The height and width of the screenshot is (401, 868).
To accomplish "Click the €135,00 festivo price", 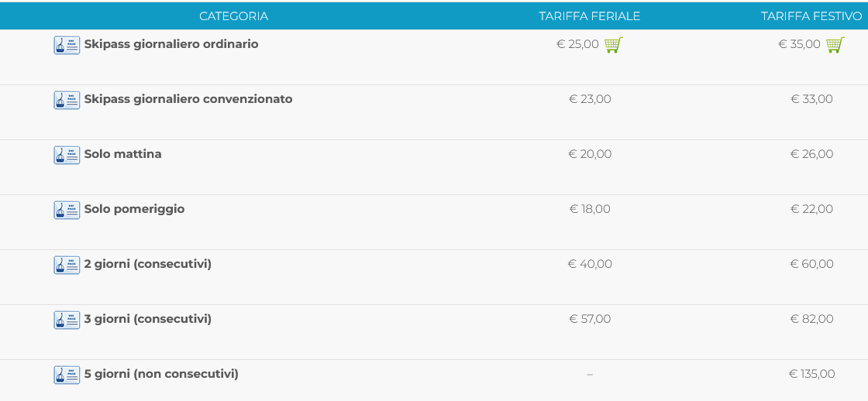I will click(x=811, y=374).
